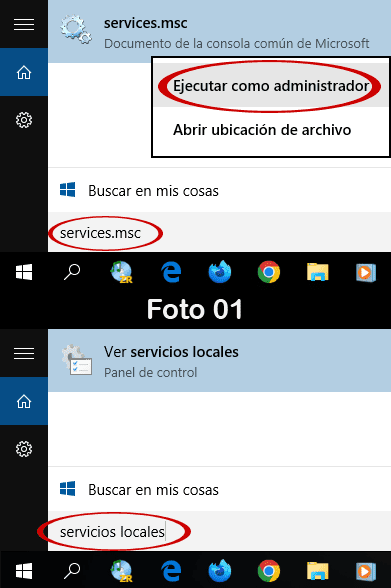
Task: Select Home icon in the lower search panel
Action: (x=24, y=401)
